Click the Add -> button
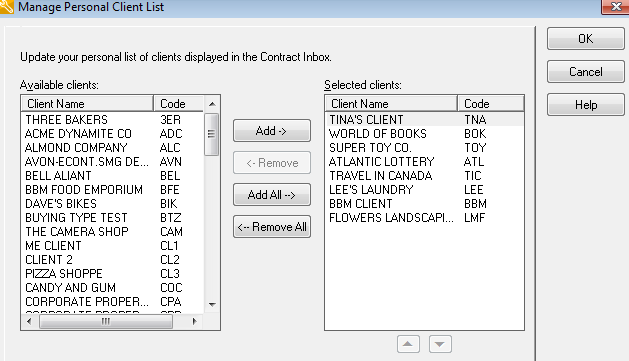629x361 pixels. (x=272, y=130)
